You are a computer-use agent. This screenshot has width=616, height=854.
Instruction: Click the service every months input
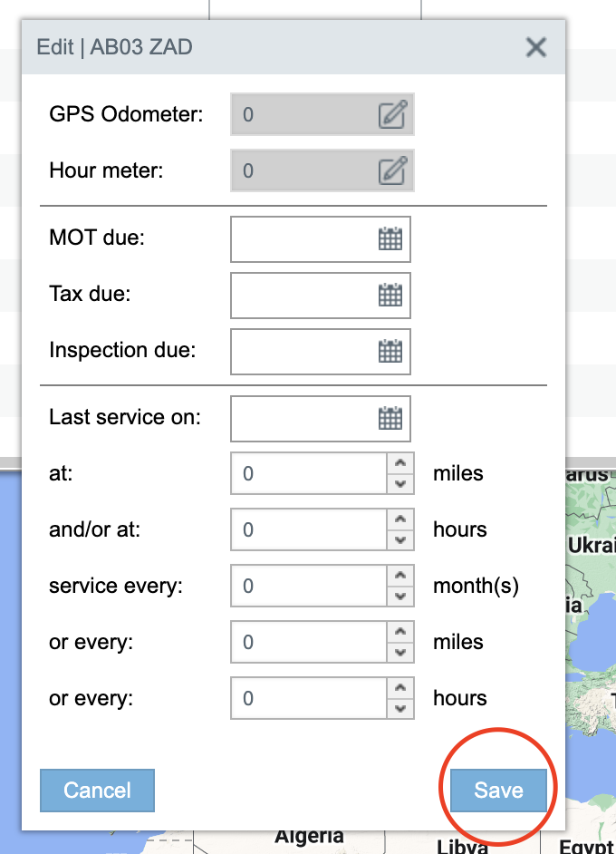pos(308,587)
